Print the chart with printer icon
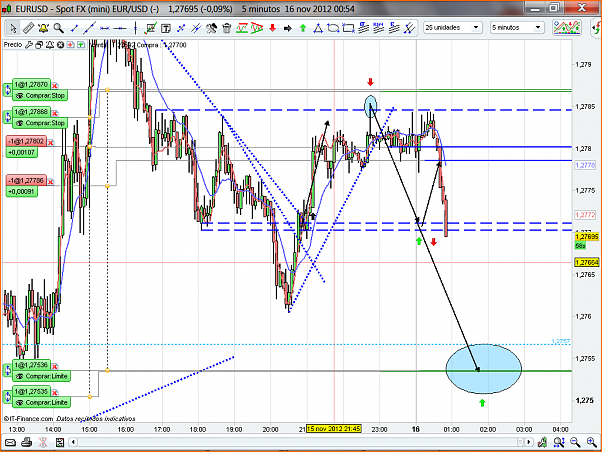 26,443
